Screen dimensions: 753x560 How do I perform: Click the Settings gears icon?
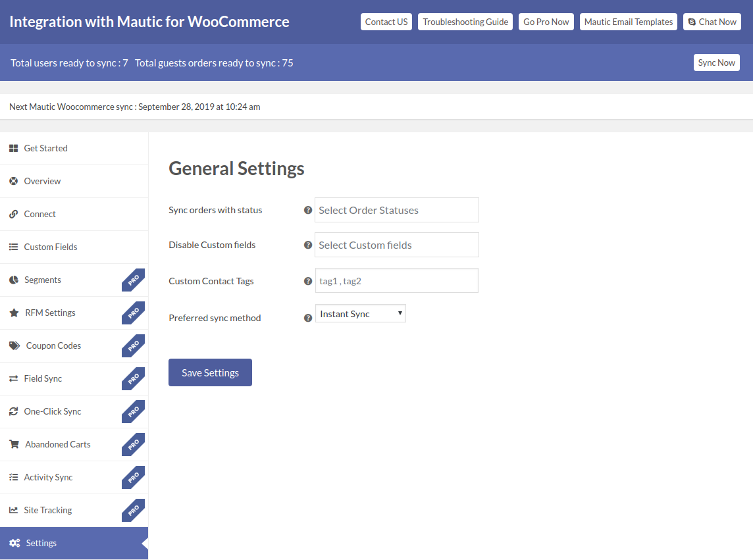click(14, 543)
